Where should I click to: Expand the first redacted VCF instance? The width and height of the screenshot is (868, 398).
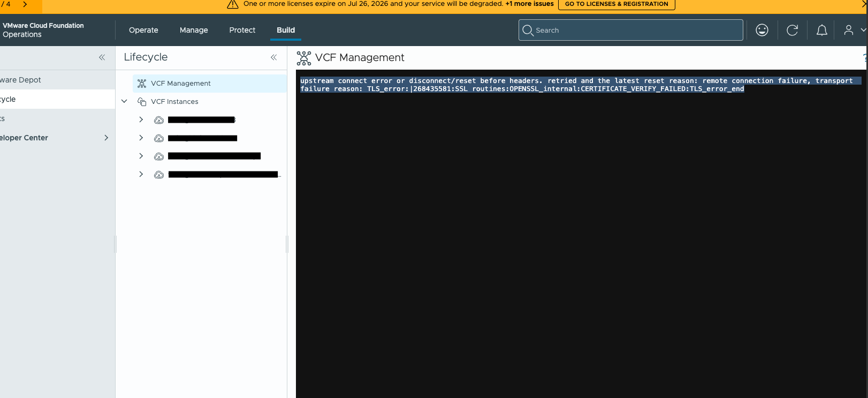pyautogui.click(x=141, y=119)
